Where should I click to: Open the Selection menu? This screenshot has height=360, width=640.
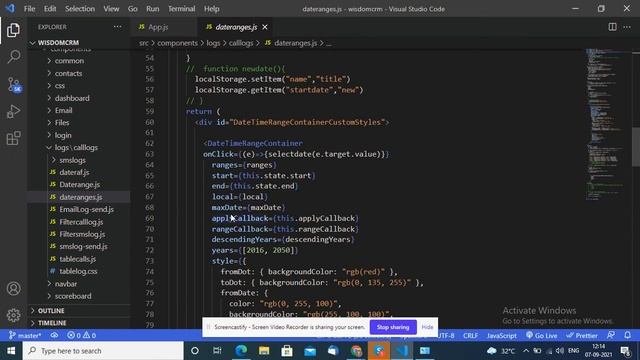pyautogui.click(x=80, y=9)
